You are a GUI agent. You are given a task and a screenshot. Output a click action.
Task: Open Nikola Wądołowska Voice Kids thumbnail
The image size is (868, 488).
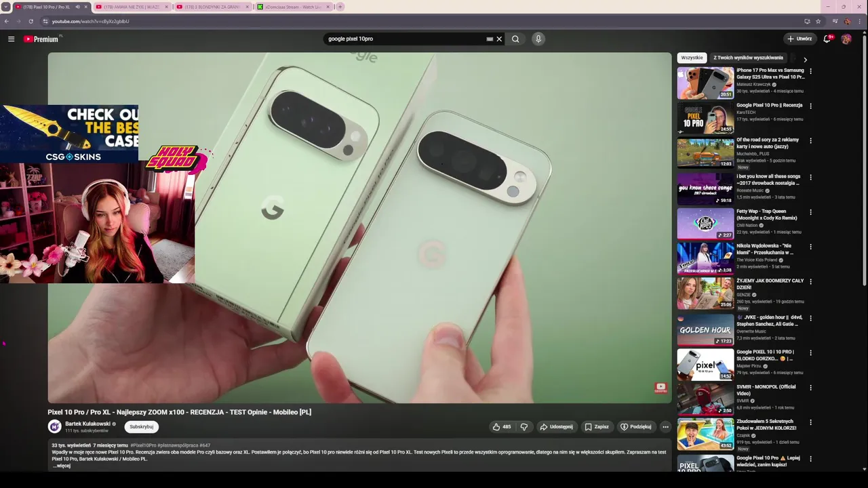[x=705, y=258]
